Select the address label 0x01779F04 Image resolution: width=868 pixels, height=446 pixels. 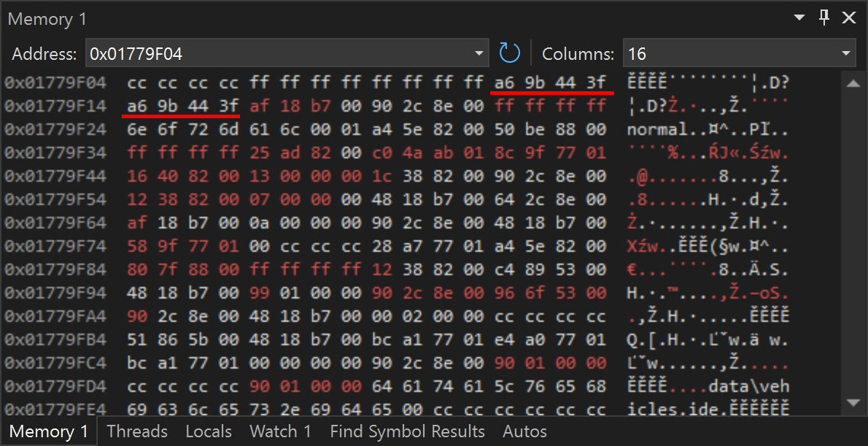click(55, 82)
